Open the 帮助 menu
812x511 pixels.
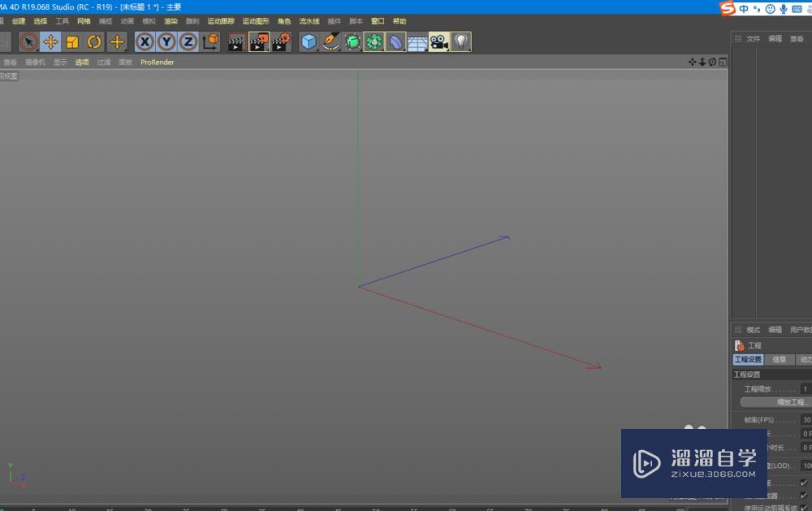[x=400, y=21]
